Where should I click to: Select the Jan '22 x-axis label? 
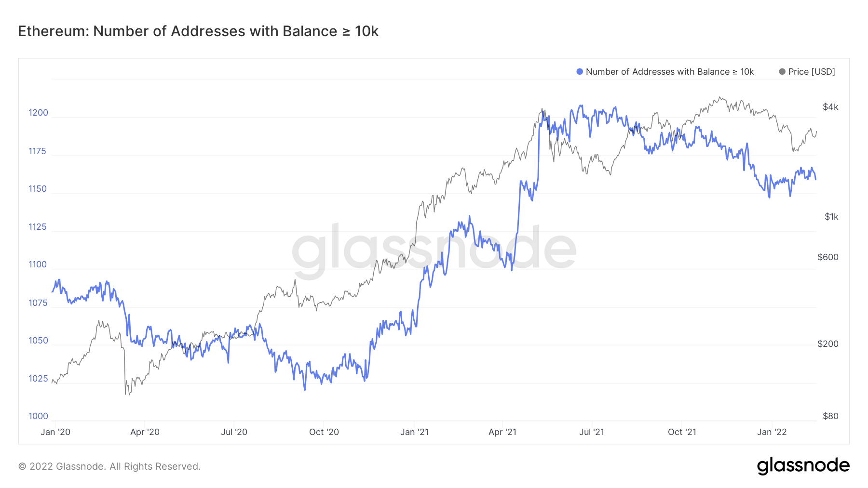772,432
